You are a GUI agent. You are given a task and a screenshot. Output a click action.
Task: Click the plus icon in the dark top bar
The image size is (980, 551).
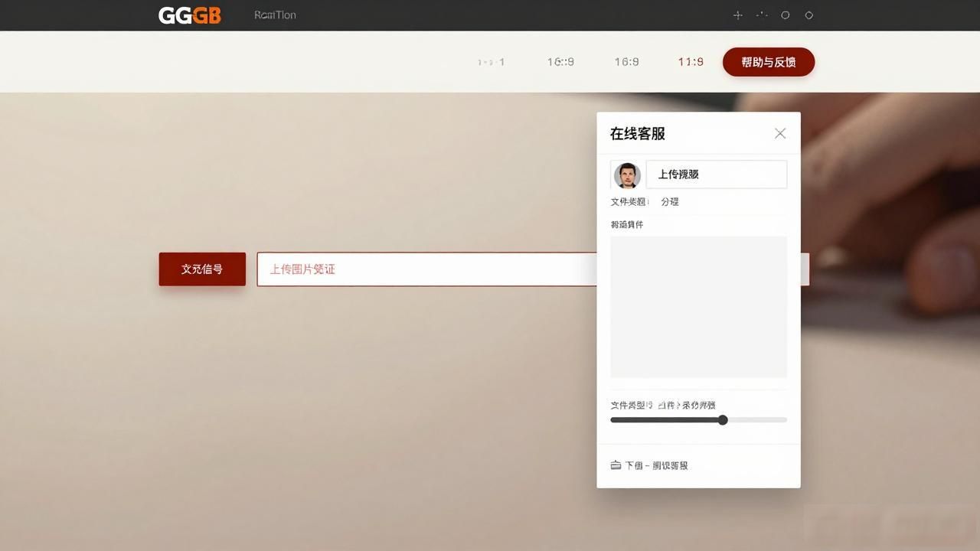tap(738, 15)
